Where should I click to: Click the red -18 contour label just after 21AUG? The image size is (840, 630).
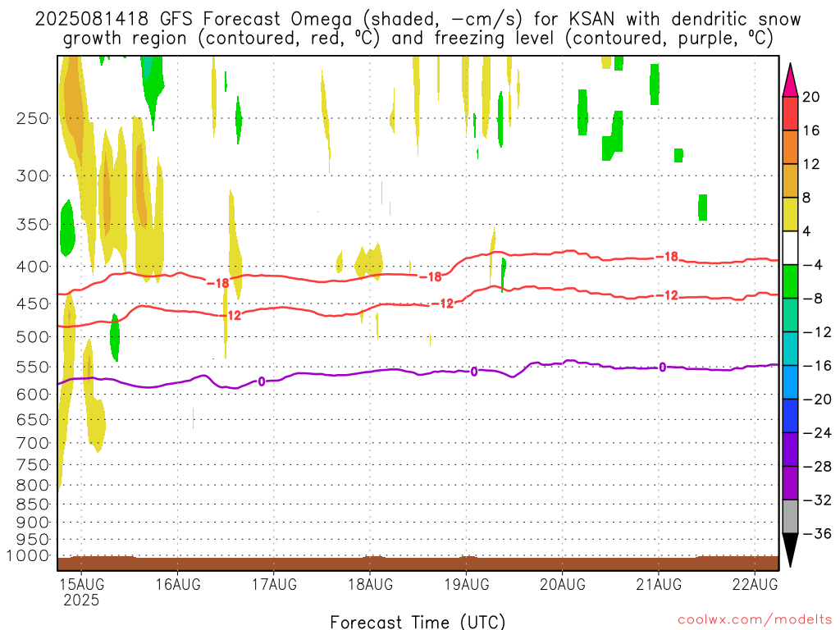[667, 257]
